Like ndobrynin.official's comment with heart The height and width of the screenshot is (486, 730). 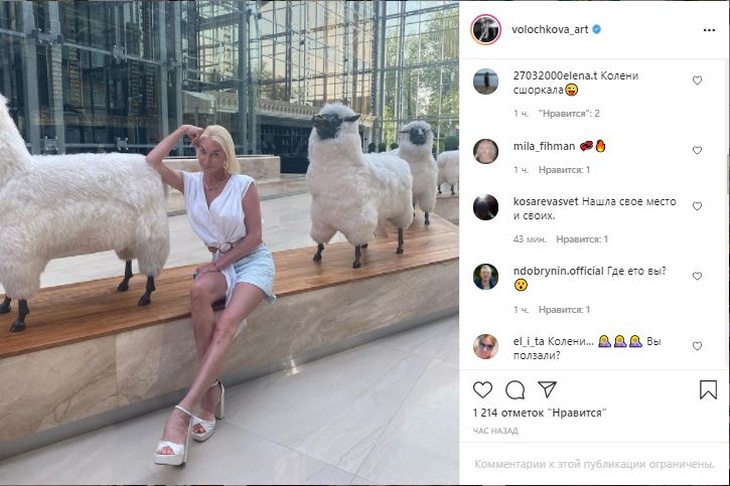click(697, 276)
